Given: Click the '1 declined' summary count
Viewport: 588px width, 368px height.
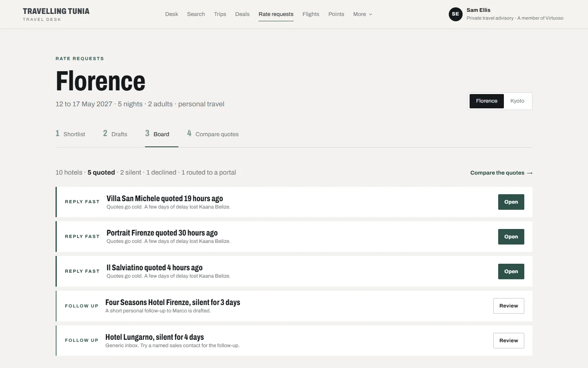Looking at the screenshot, I should [x=161, y=173].
